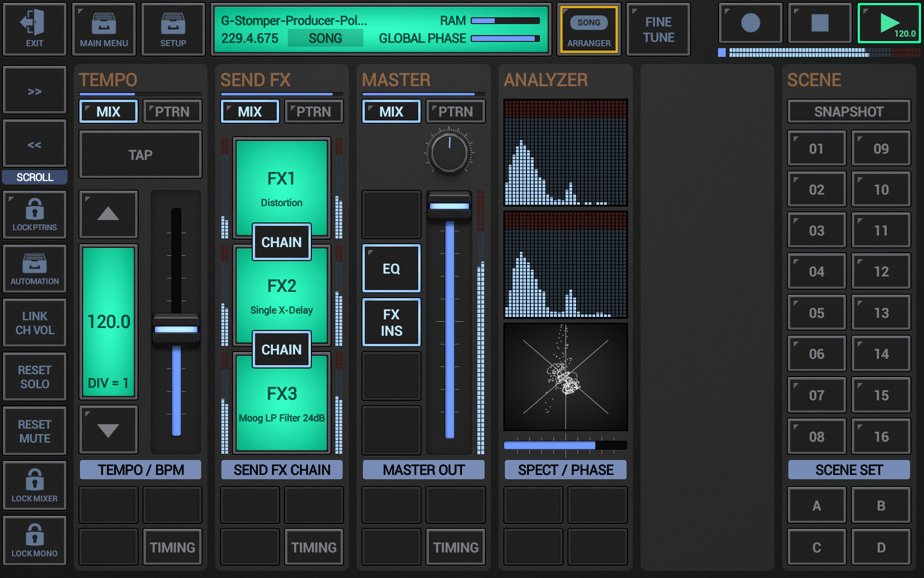
Task: Toggle Lock Patterns
Action: point(34,214)
